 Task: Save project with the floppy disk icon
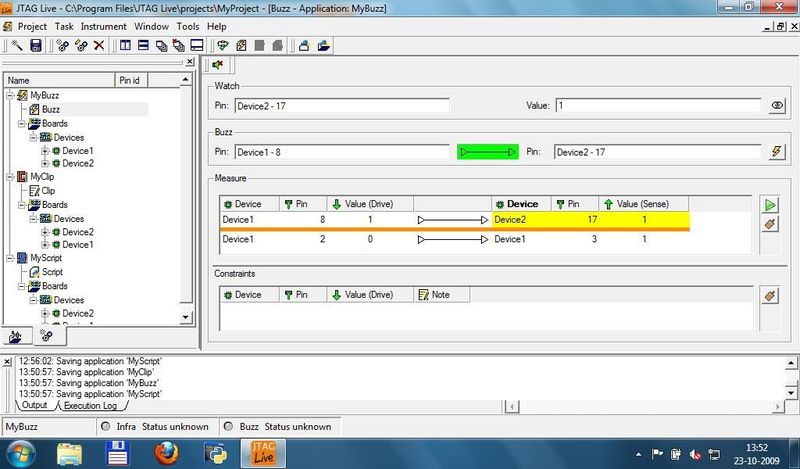[x=36, y=46]
